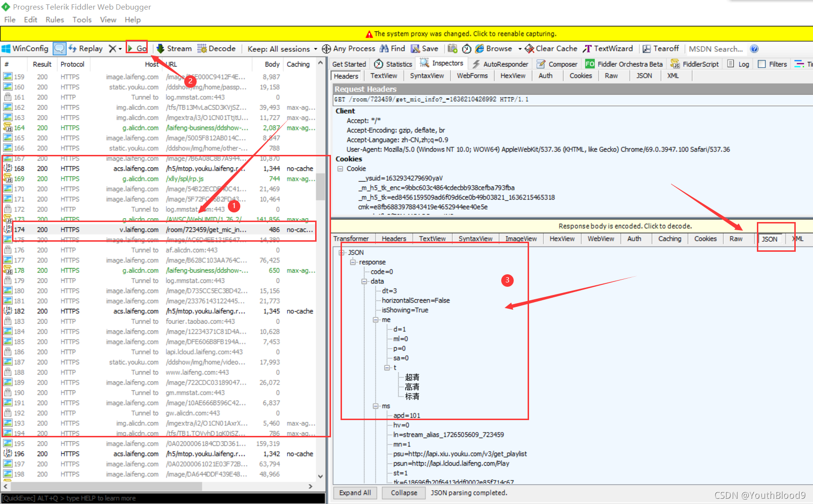Collapse the me tree node

(x=376, y=320)
